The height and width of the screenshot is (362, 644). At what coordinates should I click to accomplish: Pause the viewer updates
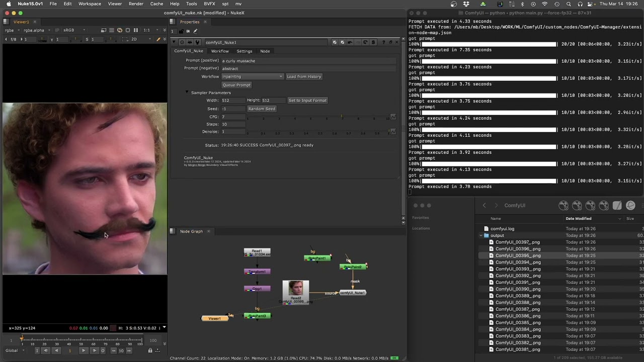click(x=136, y=30)
